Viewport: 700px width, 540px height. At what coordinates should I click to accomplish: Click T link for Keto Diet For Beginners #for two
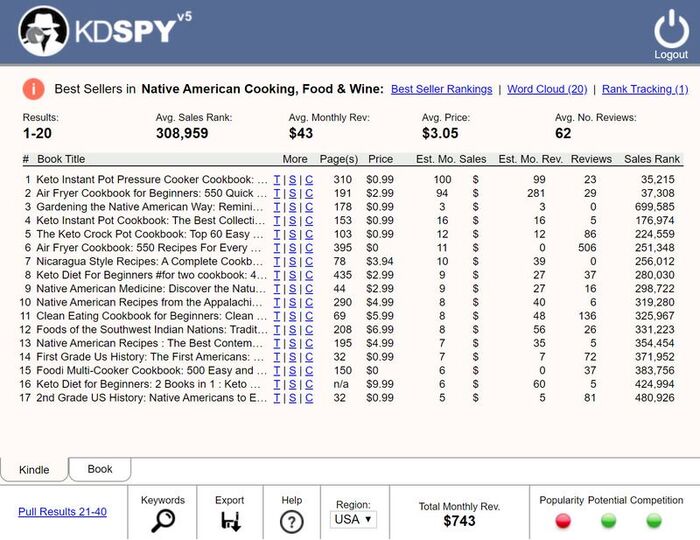pyautogui.click(x=277, y=275)
